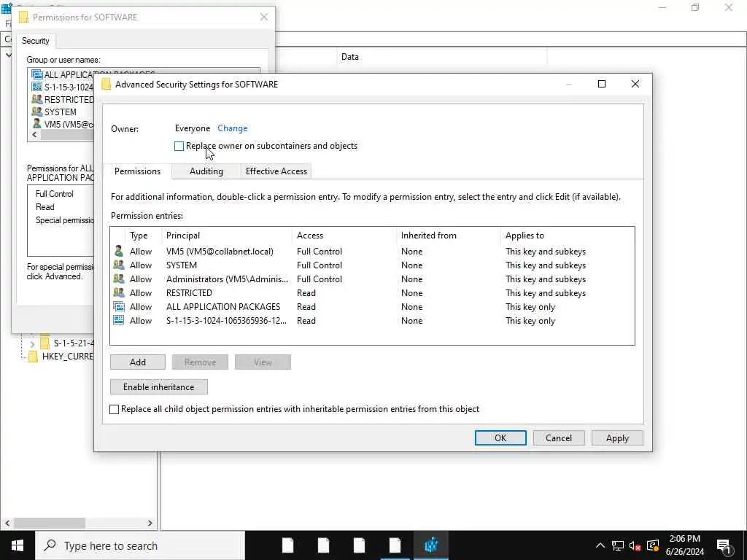Click right arrow of registry tree scrollbar
Viewport: 747px width, 560px height.
tap(150, 523)
